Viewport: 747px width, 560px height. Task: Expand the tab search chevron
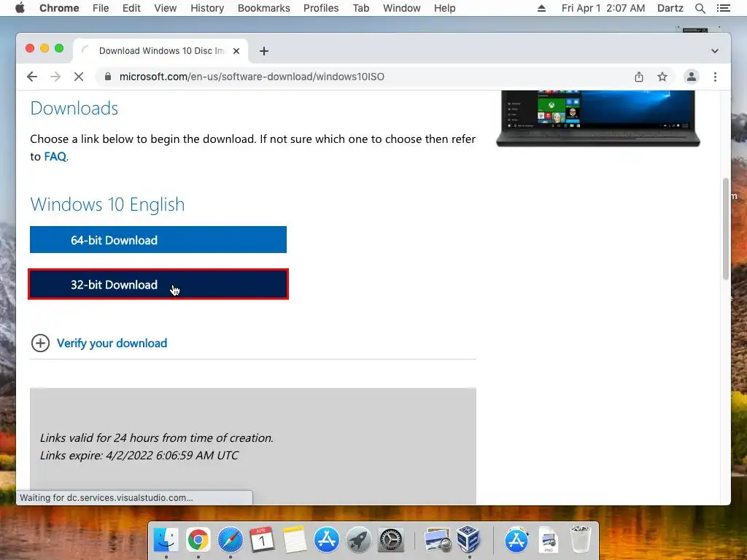[715, 51]
